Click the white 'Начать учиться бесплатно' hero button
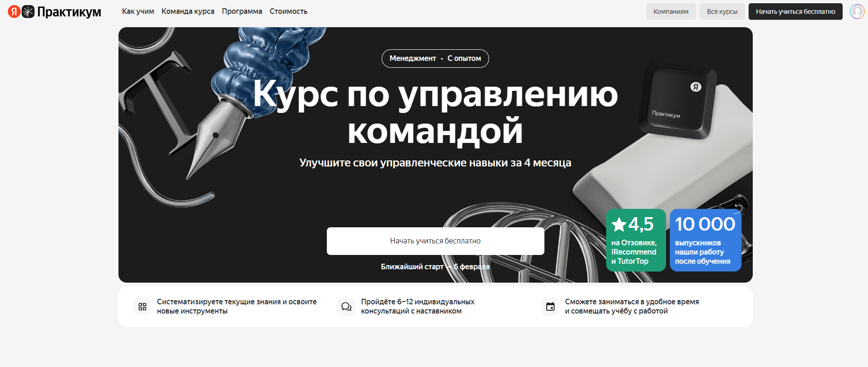The width and height of the screenshot is (868, 367). coord(436,241)
